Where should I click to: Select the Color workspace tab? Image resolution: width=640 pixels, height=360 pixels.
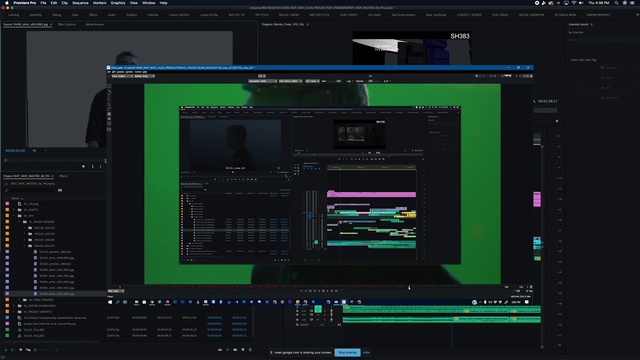75,15
